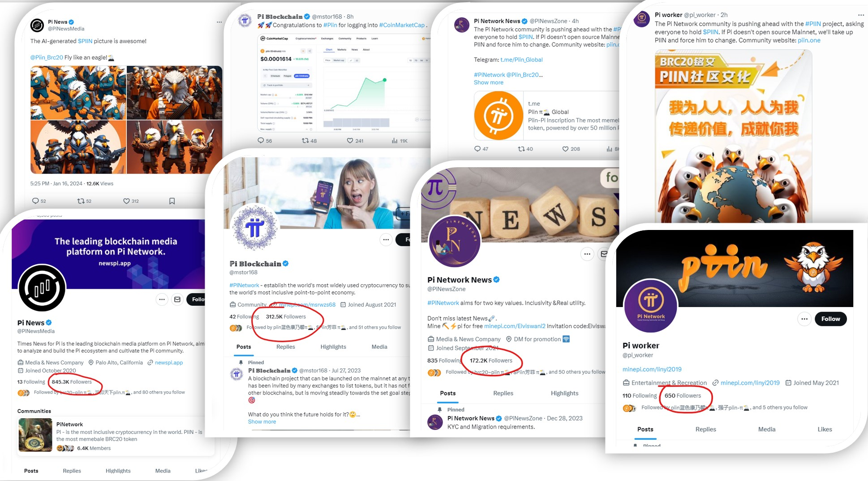This screenshot has height=481, width=868.
Task: Open Highlights tab on Pi Blockchain profile
Action: pyautogui.click(x=333, y=347)
